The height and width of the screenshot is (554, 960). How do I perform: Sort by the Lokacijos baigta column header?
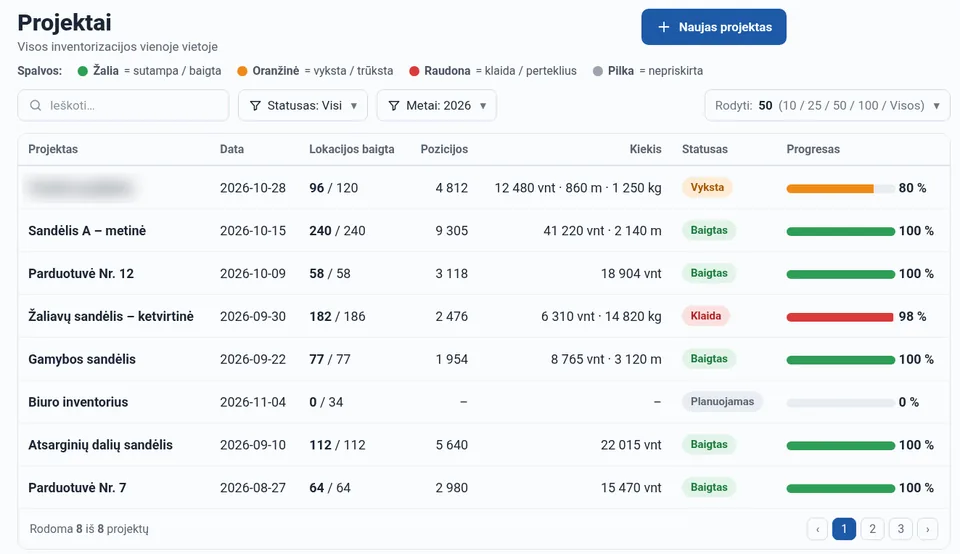point(351,149)
